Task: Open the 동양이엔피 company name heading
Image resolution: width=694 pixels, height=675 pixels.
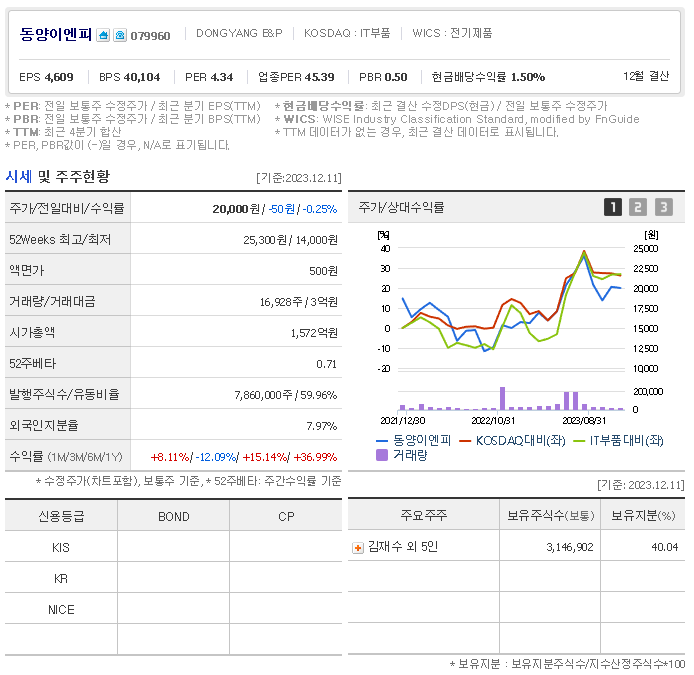Action: click(x=56, y=34)
